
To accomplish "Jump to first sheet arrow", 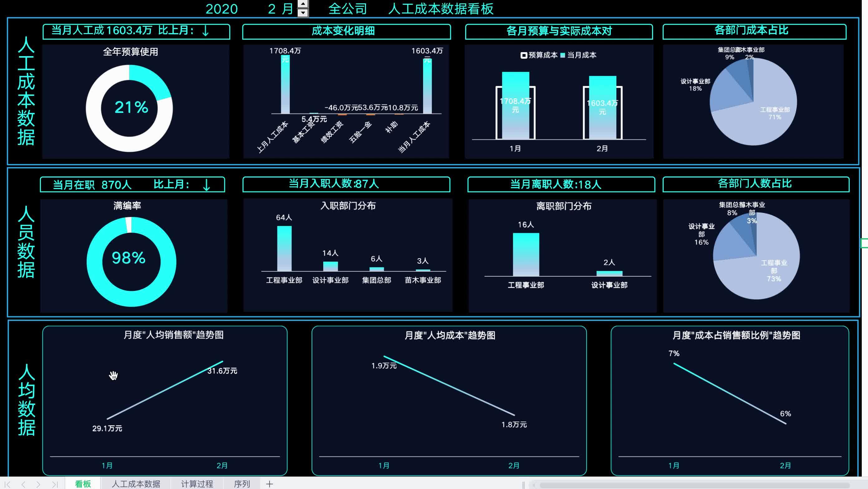I will pos(7,484).
